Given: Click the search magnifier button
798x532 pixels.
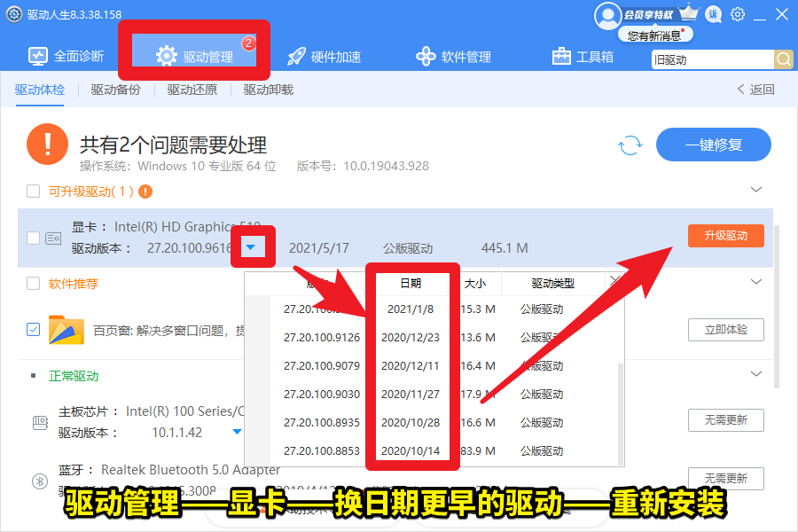Looking at the screenshot, I should 784,59.
